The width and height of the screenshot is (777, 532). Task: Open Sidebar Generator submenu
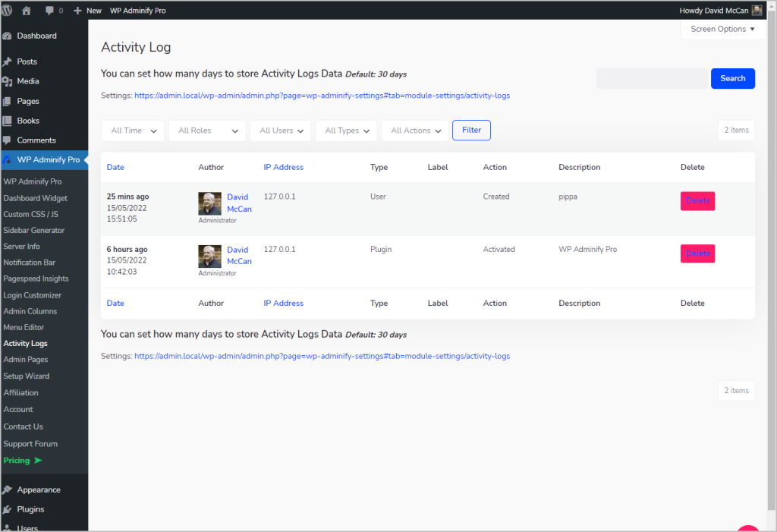point(33,231)
